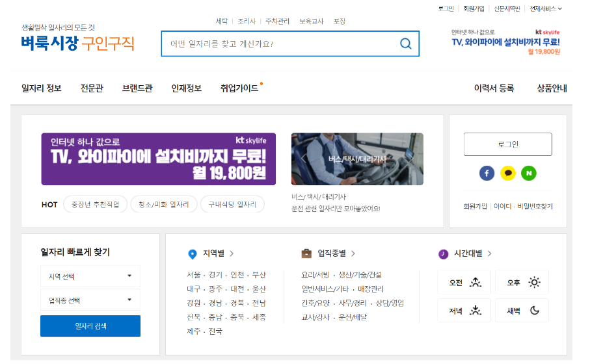Select 부산 in the region list
The height and width of the screenshot is (364, 590).
tap(259, 275)
